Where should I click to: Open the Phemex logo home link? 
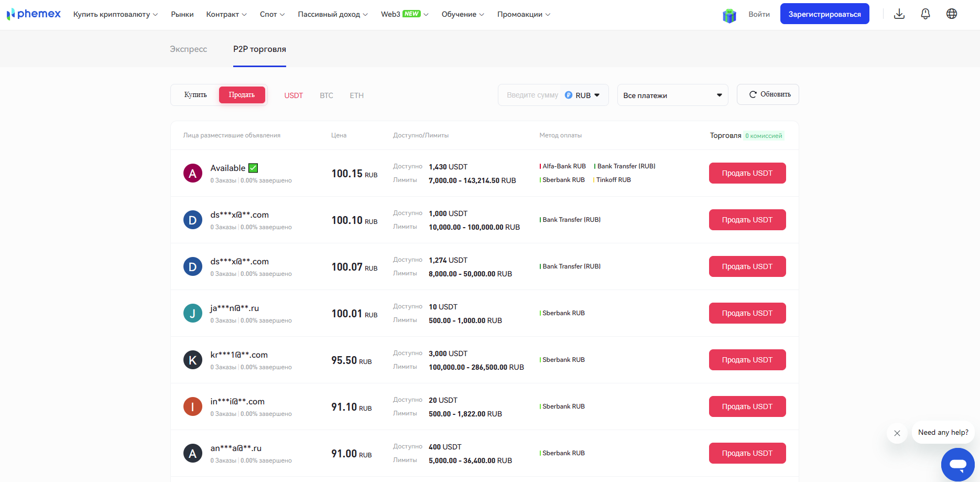[x=34, y=14]
